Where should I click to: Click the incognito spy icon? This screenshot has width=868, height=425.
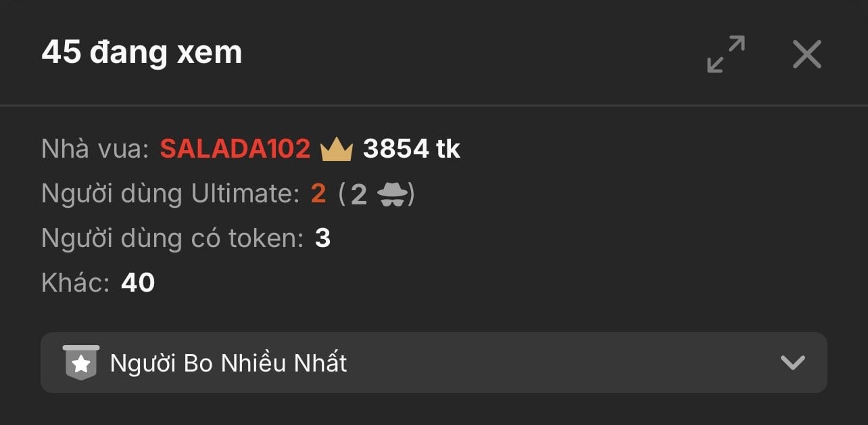click(x=392, y=195)
